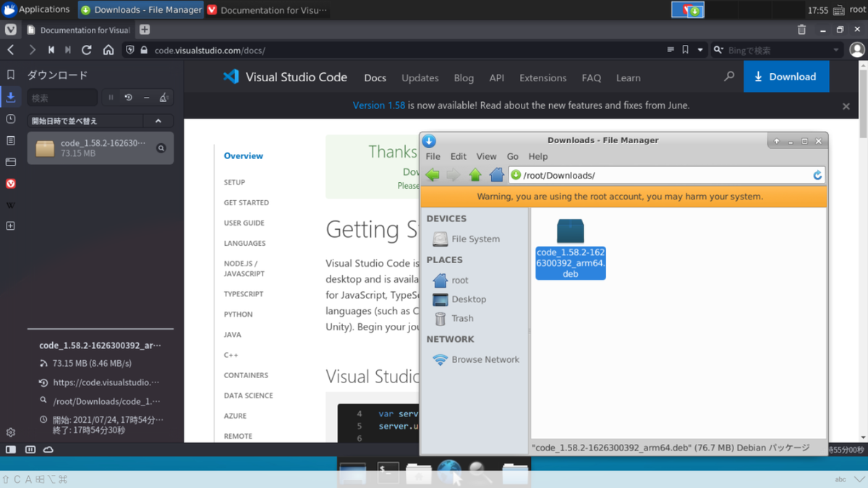Open the Window panel icon
Screen dimensions: 868x488
coord(11,162)
